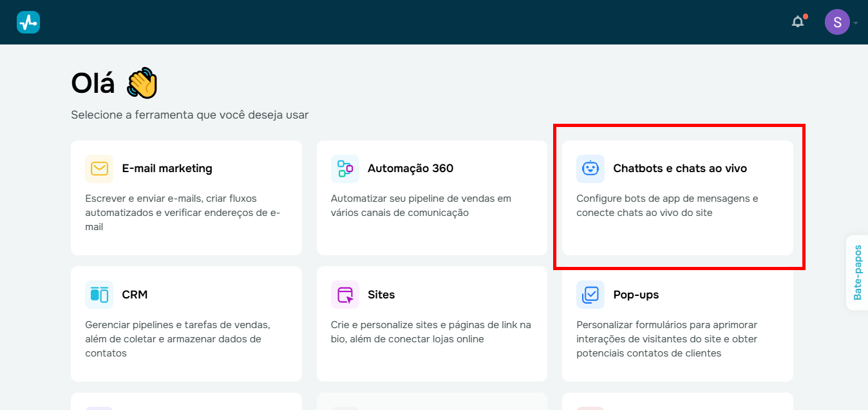
Task: Click the Pop-ups checkbox icon
Action: coord(590,295)
